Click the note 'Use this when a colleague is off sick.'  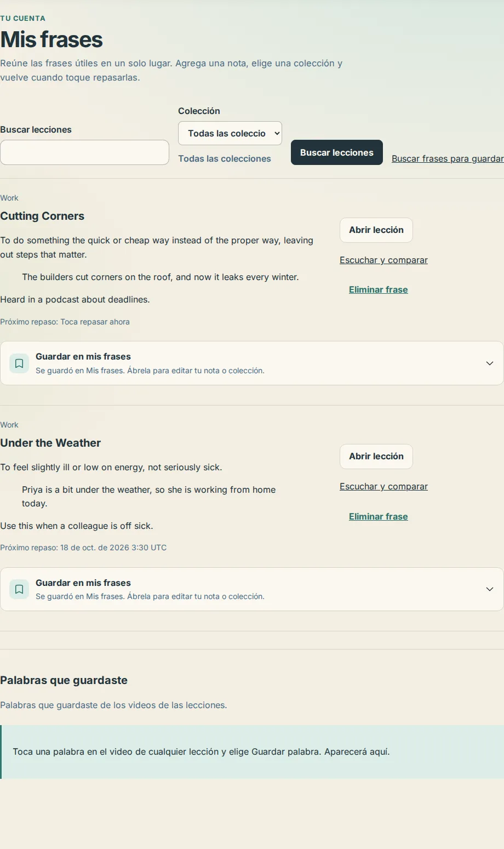click(x=77, y=526)
